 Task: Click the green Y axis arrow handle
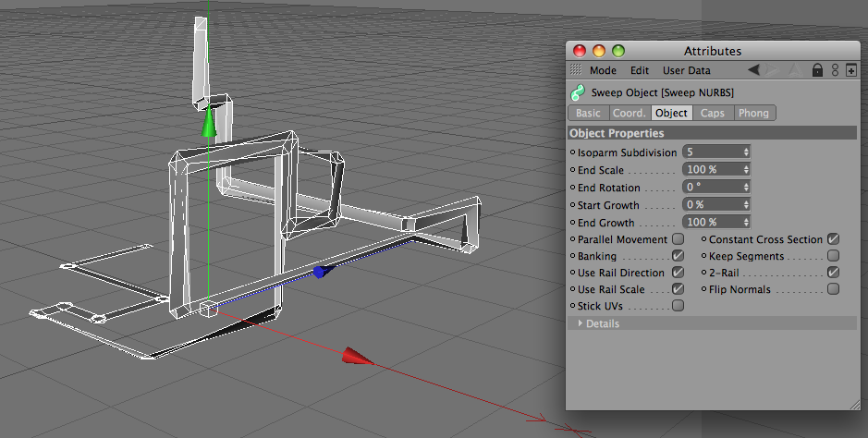[209, 121]
